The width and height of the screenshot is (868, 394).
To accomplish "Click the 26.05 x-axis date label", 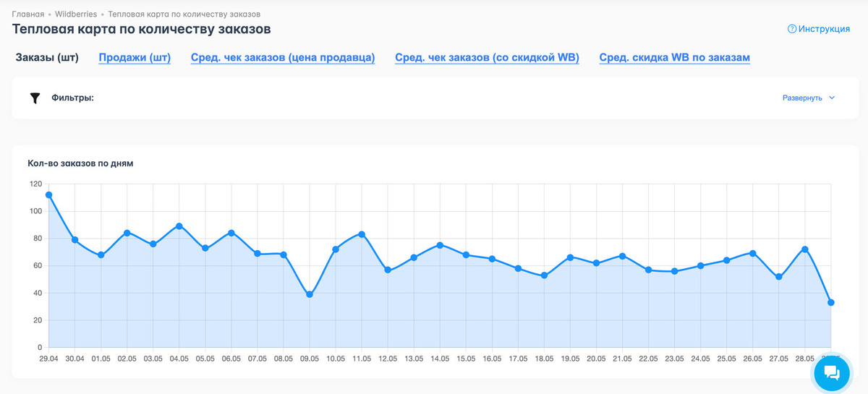I will click(752, 359).
